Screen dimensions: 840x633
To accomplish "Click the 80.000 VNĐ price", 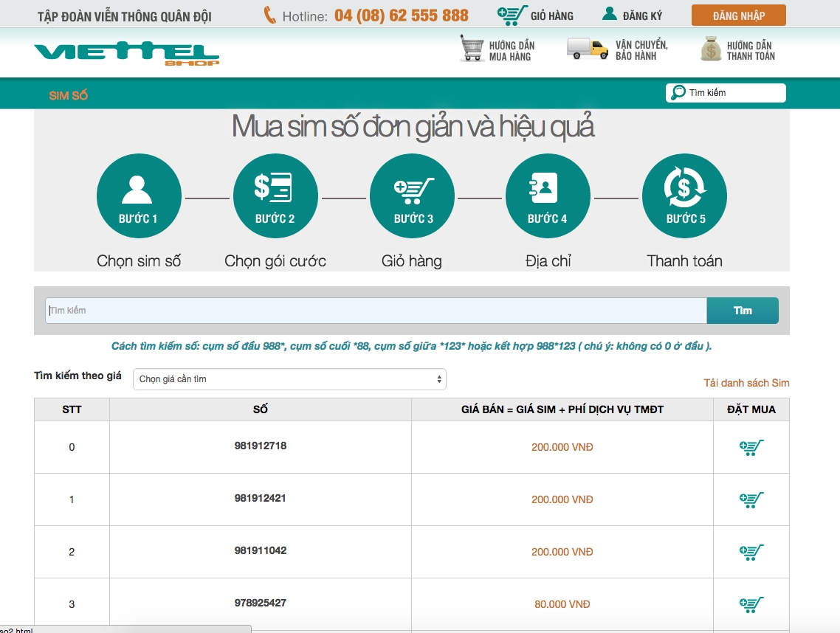I will (x=562, y=605).
